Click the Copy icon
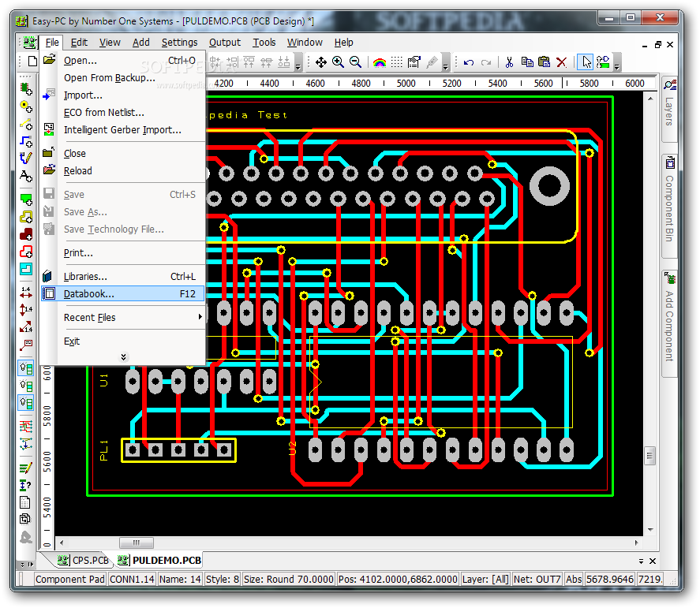This screenshot has width=700, height=608. tap(527, 62)
